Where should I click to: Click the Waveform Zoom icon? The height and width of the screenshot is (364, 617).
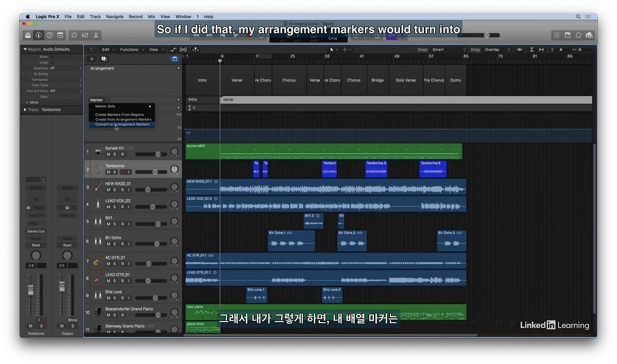pyautogui.click(x=520, y=50)
